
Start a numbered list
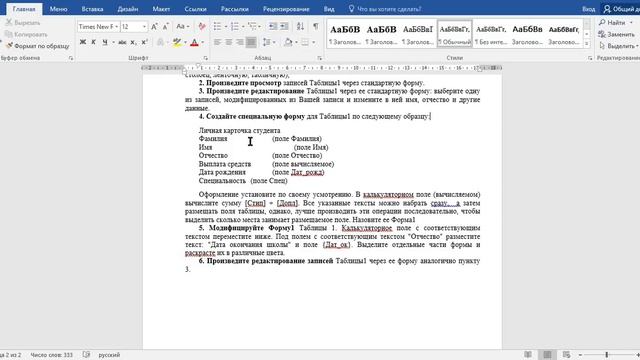(x=235, y=27)
